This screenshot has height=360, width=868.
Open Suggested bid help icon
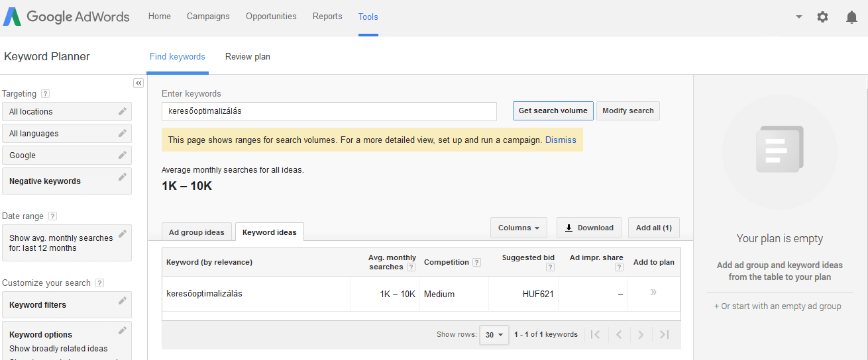click(x=550, y=267)
